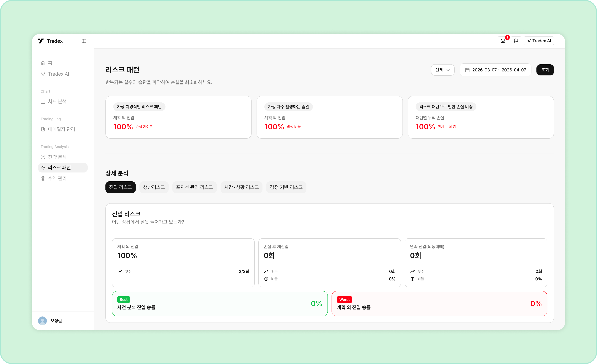Click the bar chart icon for 차트 분석
The height and width of the screenshot is (364, 597).
tap(43, 101)
